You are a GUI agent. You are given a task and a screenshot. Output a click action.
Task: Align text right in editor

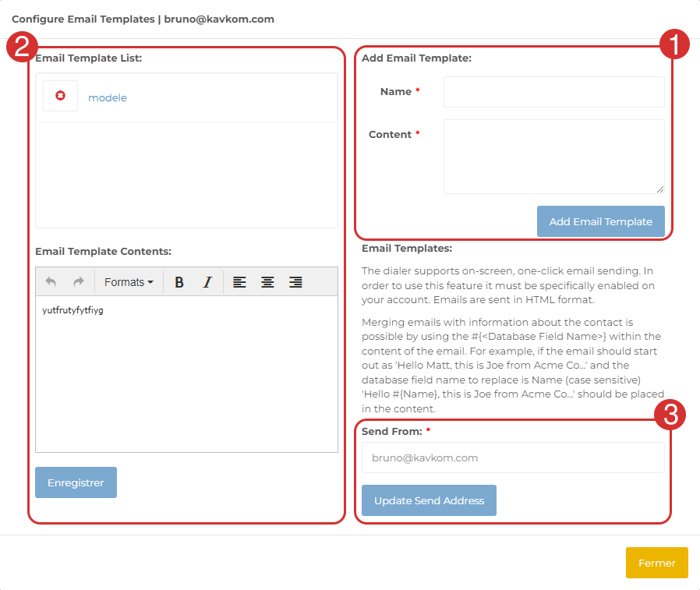pyautogui.click(x=295, y=282)
